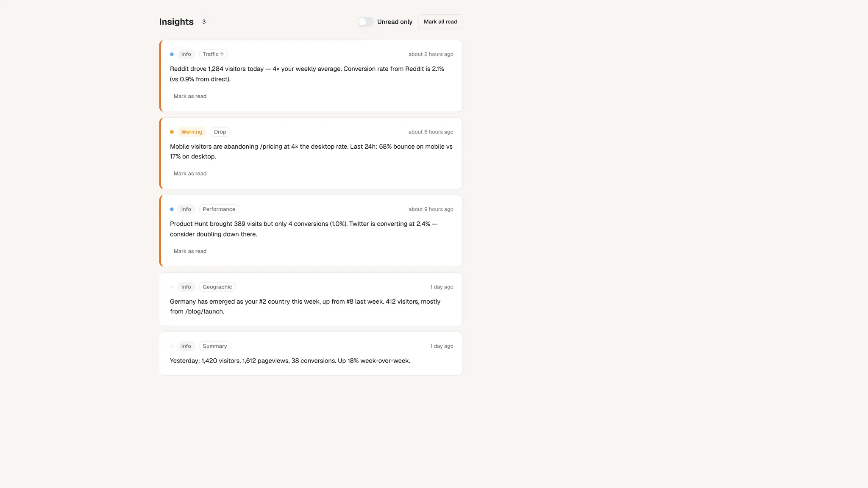Click the Info badge on the Reddit card
The height and width of the screenshot is (488, 868).
(x=186, y=54)
